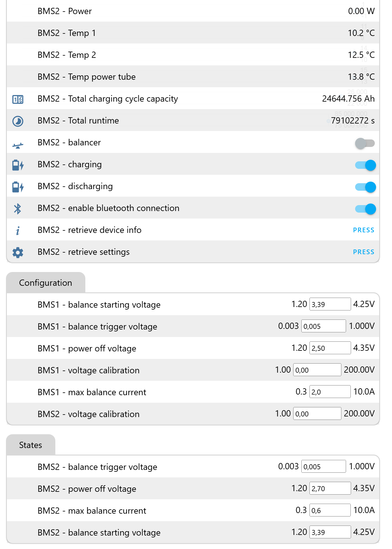Click the Bluetooth connection icon
This screenshot has height=549, width=392.
[x=18, y=209]
